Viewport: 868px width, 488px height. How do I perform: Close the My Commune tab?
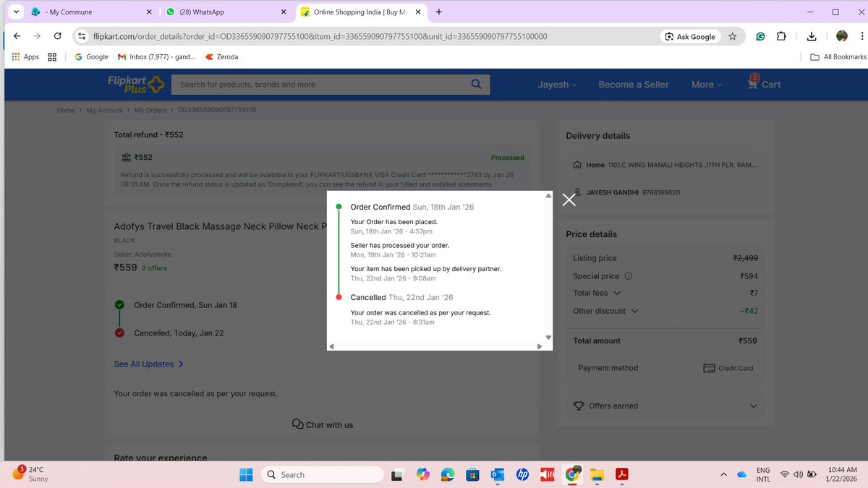(148, 12)
